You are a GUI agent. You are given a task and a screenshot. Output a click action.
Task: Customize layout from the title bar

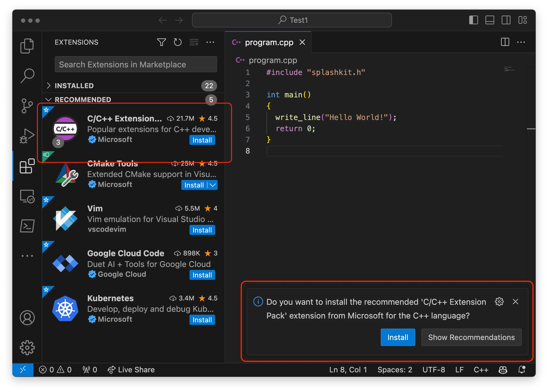click(x=522, y=20)
